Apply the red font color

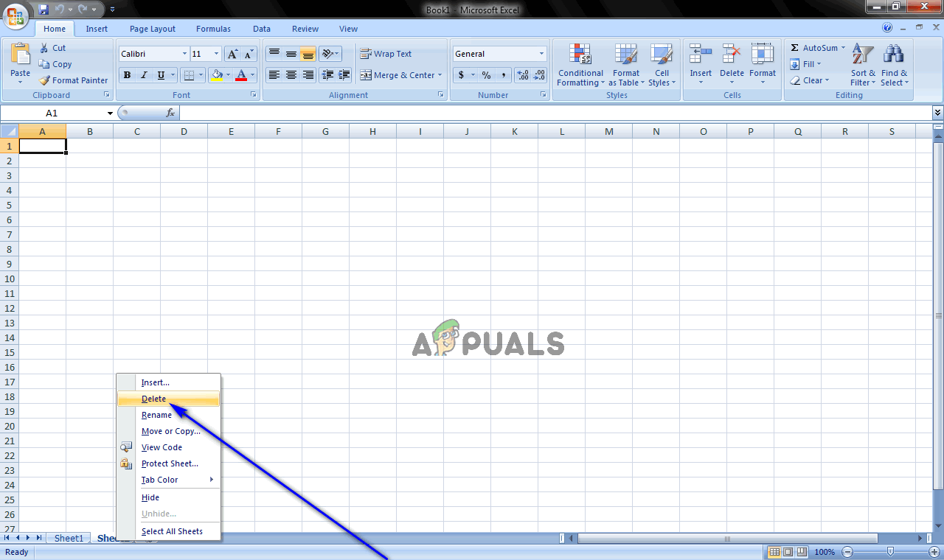point(241,75)
